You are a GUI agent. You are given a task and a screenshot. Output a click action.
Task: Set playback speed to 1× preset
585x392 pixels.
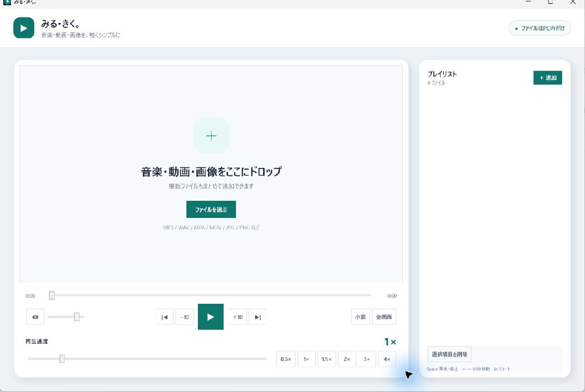pos(307,359)
